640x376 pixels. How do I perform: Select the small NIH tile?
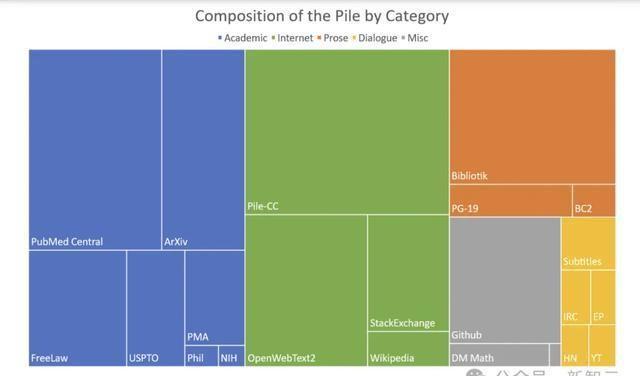(x=231, y=356)
